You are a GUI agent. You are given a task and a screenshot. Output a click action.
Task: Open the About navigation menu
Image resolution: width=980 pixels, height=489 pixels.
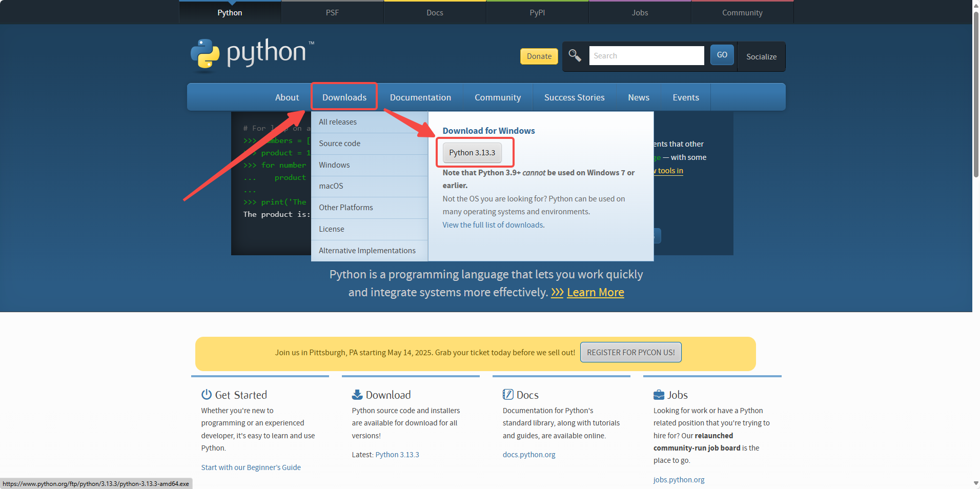coord(287,97)
